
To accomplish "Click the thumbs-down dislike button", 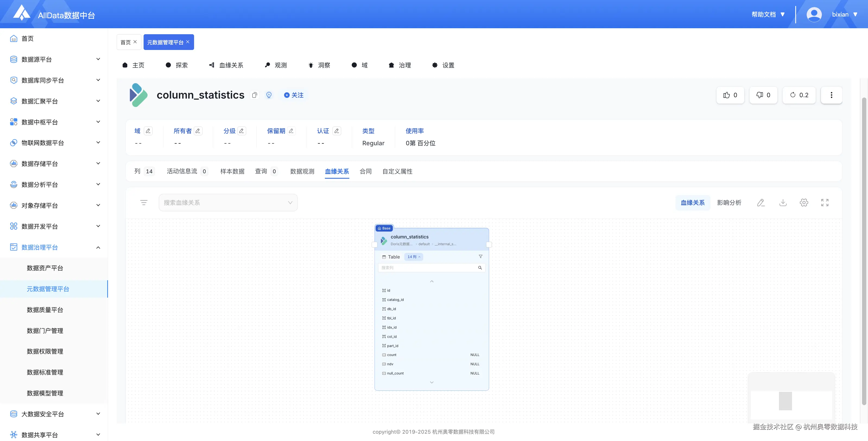I will point(763,95).
